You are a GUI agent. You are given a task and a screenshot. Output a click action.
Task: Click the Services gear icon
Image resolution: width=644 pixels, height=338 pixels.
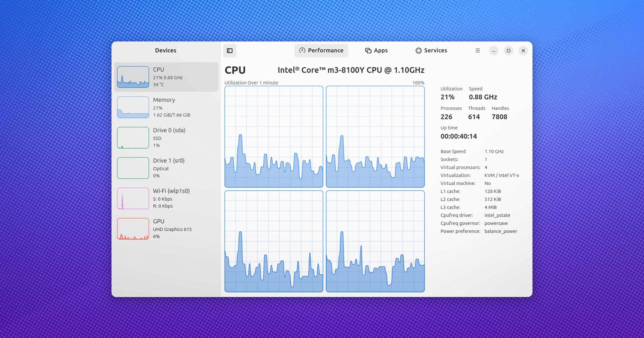coord(419,50)
